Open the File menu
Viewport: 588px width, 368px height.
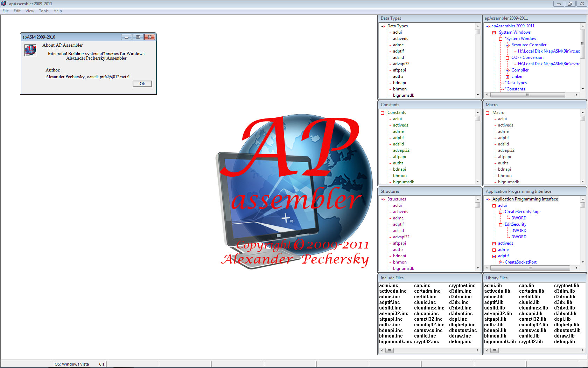pos(6,11)
